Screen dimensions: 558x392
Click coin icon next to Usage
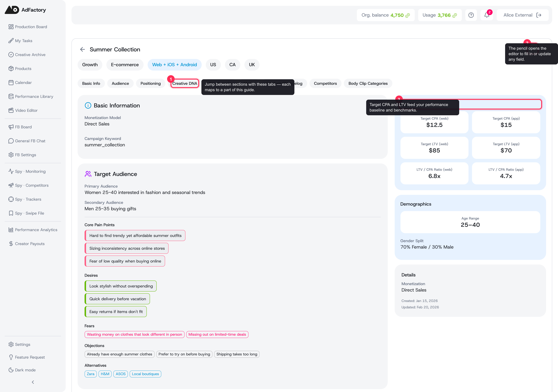[455, 15]
